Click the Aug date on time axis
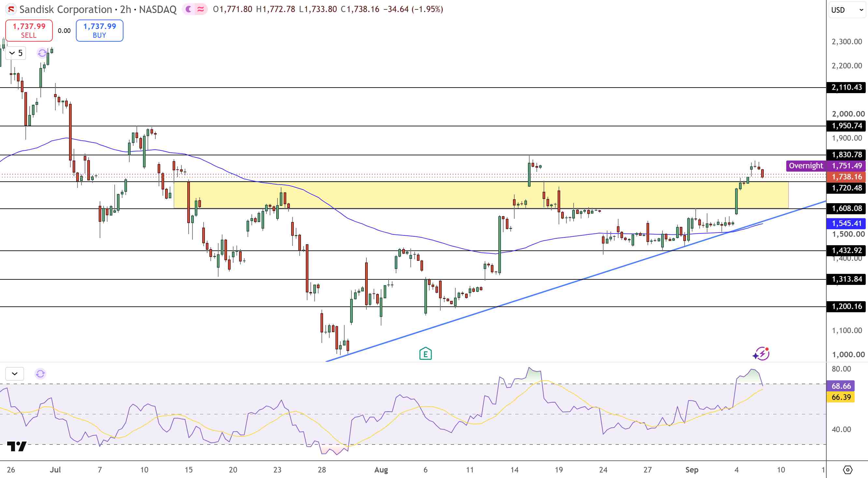The image size is (868, 478). pos(381,470)
